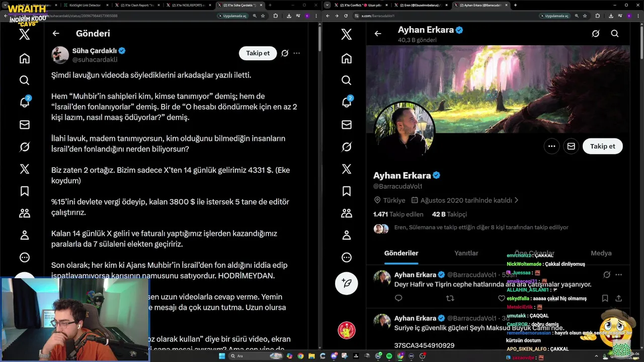Open Süha Çardaklı's avatar thumbnail
The height and width of the screenshot is (362, 644).
click(x=60, y=55)
